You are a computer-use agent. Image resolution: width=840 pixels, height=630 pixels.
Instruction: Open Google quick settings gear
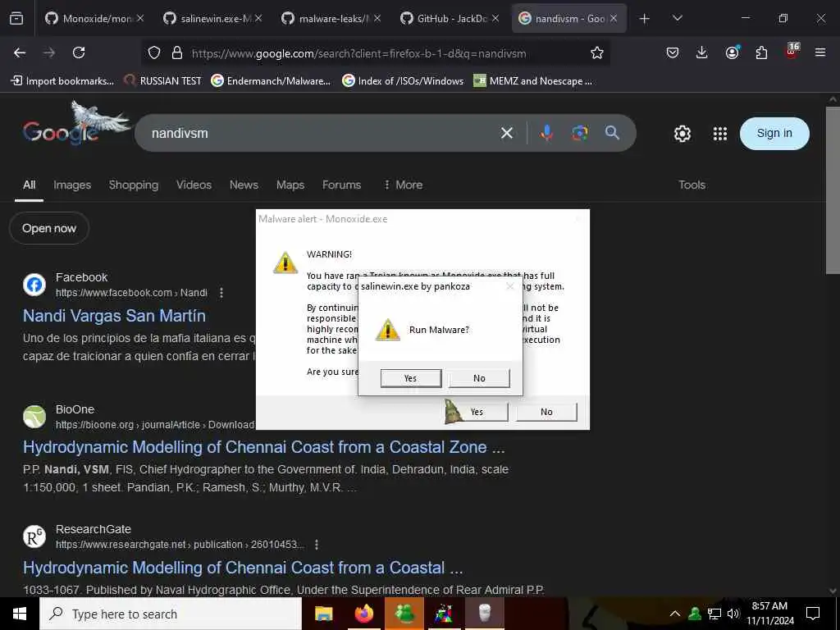(x=682, y=134)
